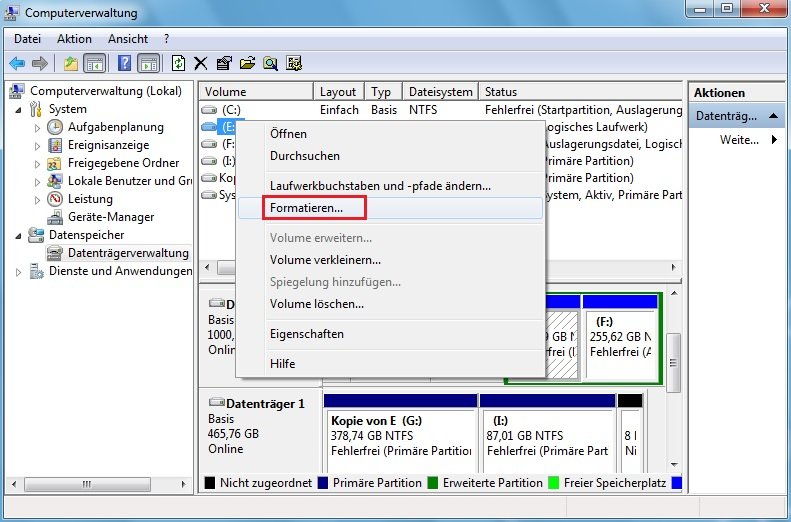Expand the Freigegebene Ordner node
Viewport: 791px width, 522px height.
tap(37, 164)
